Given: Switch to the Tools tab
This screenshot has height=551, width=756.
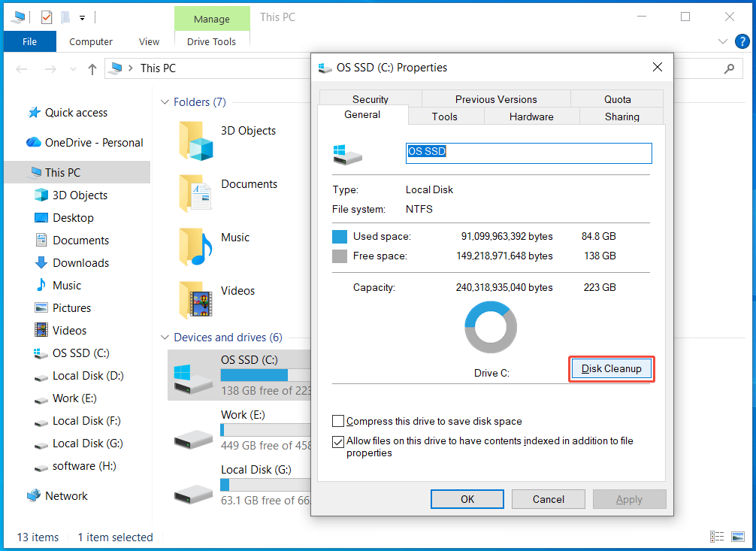Looking at the screenshot, I should [x=445, y=117].
